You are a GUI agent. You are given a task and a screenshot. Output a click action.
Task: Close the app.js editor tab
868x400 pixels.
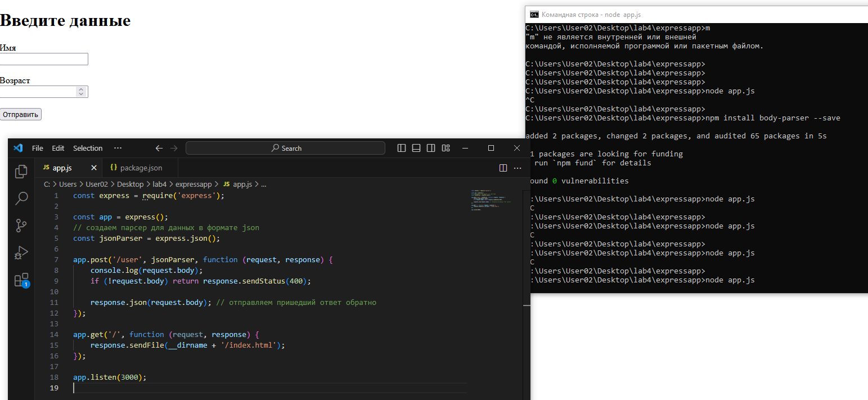pyautogui.click(x=94, y=168)
